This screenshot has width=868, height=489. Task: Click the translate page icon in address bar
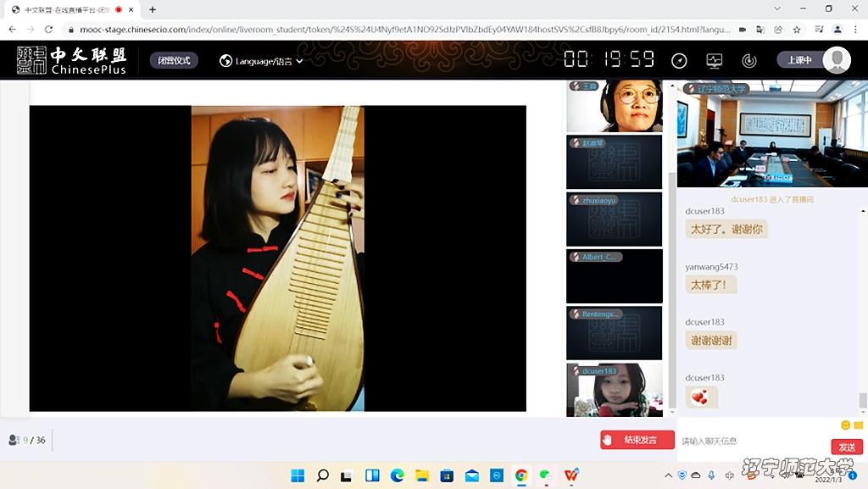pyautogui.click(x=760, y=30)
